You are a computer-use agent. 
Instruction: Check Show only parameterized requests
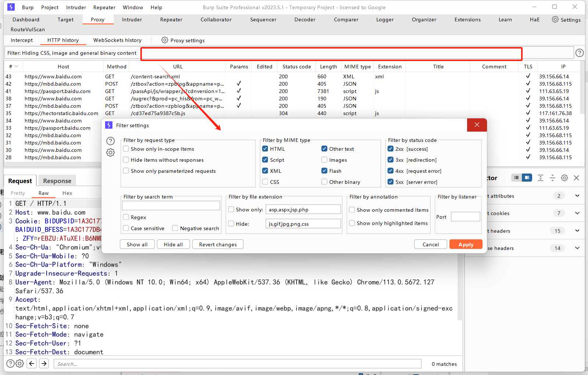click(x=126, y=171)
